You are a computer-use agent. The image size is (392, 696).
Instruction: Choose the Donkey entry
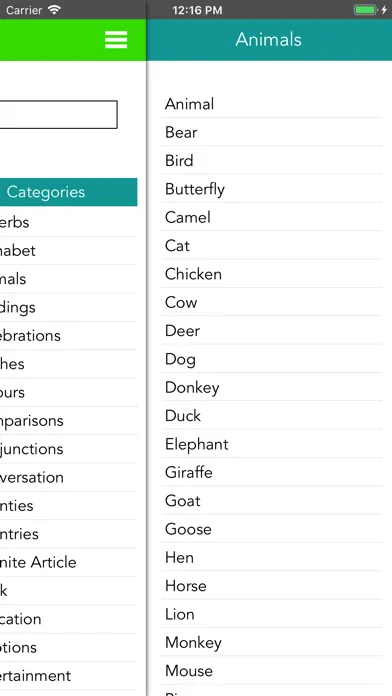271,388
